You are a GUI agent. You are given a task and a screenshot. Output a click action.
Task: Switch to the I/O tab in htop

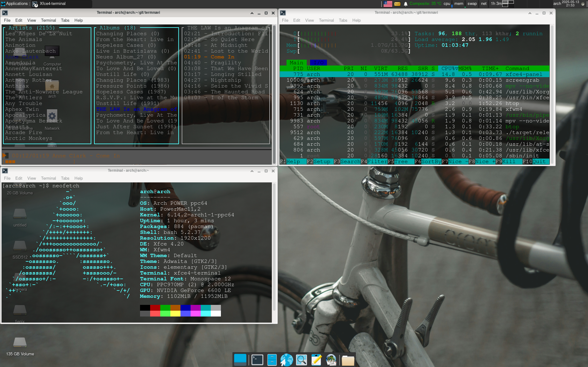[318, 62]
